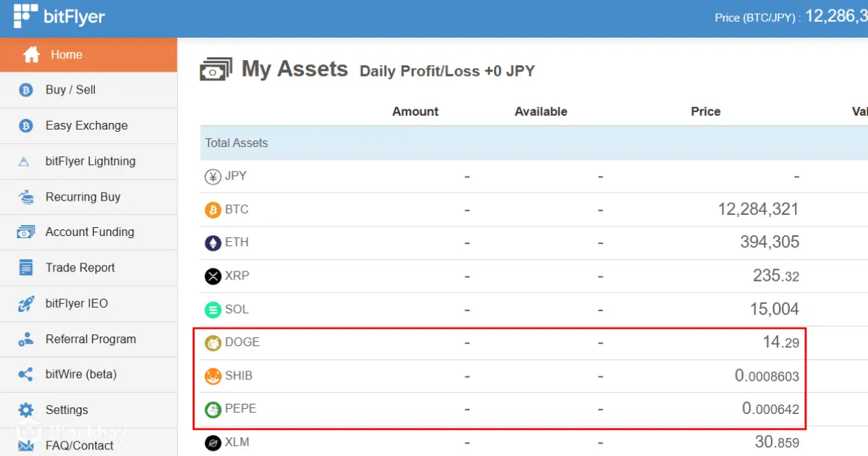868x456 pixels.
Task: Click the Settings gear icon
Action: [26, 410]
